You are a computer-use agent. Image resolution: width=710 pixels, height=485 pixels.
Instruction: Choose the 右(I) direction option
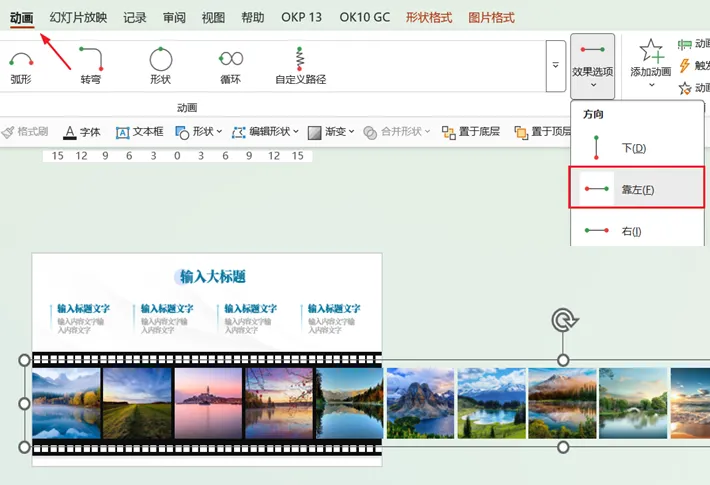tap(637, 231)
